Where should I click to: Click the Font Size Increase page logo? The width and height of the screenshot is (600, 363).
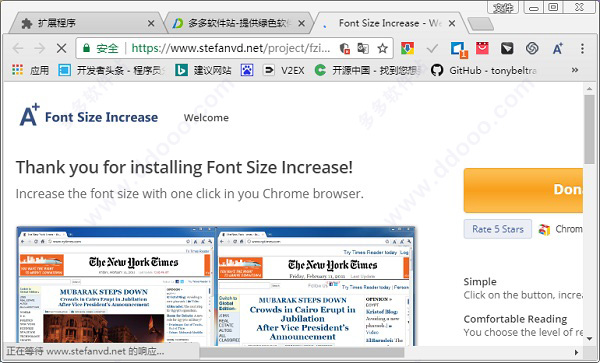click(x=89, y=115)
